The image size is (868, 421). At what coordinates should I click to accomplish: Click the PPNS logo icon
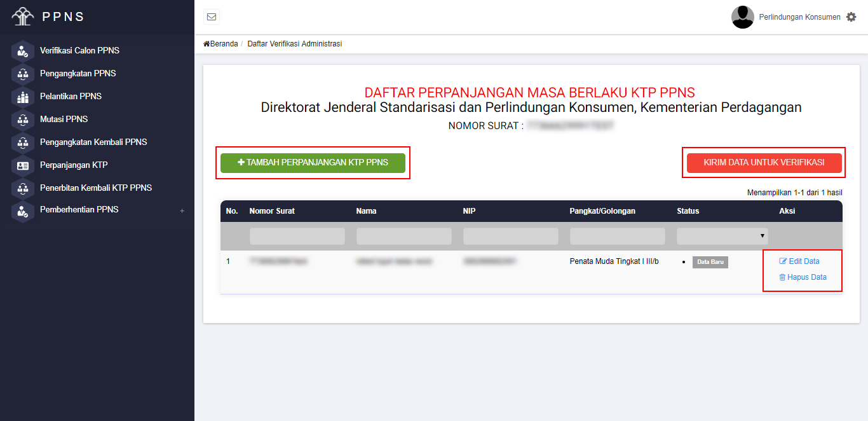click(x=22, y=17)
